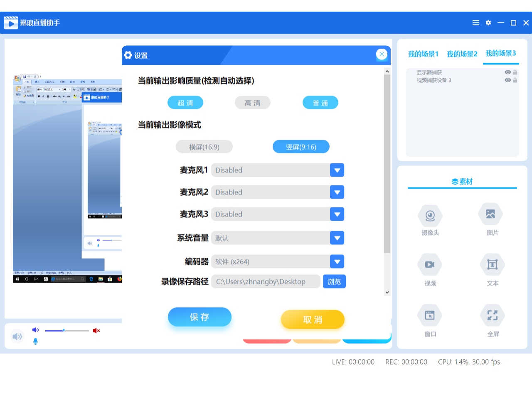Open the 系统音量 dropdown

(x=337, y=238)
